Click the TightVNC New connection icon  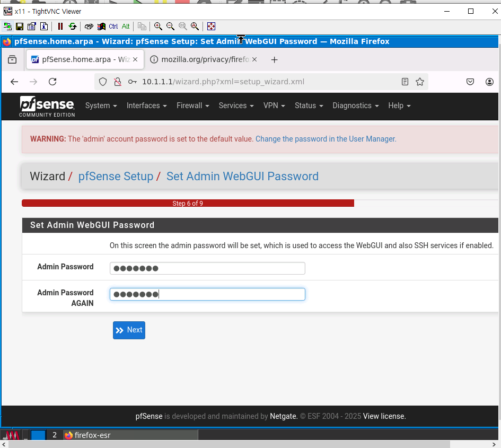(x=7, y=26)
